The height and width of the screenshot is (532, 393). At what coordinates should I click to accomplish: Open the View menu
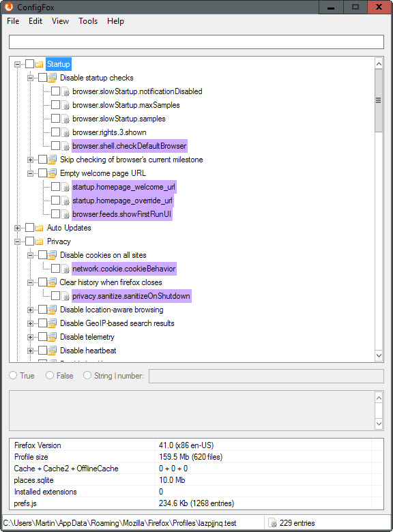coord(61,21)
